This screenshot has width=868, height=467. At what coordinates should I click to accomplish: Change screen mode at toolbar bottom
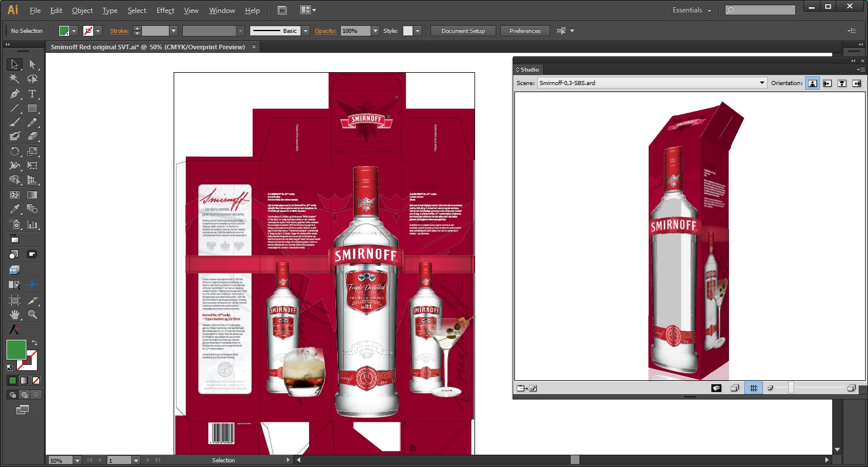pos(23,410)
